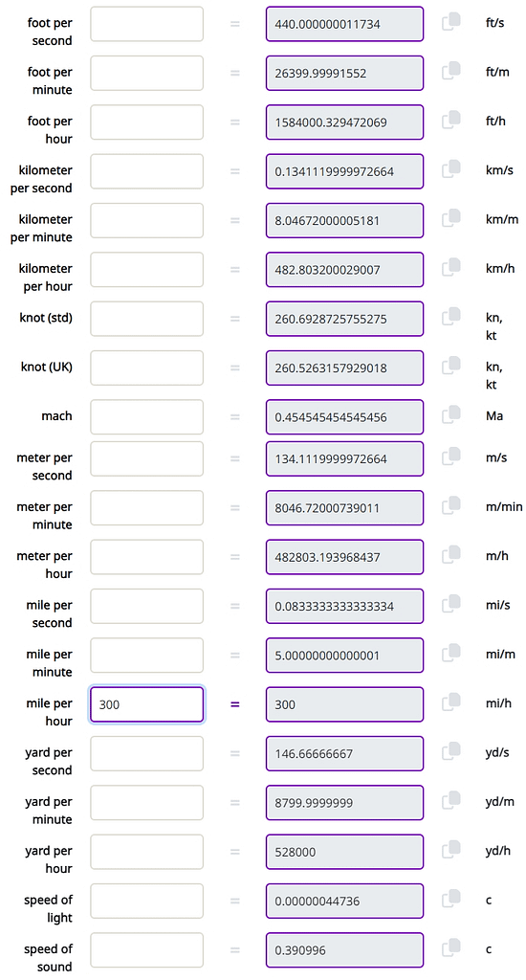Copy the mach result value
This screenshot has height=980, width=526.
click(x=451, y=415)
